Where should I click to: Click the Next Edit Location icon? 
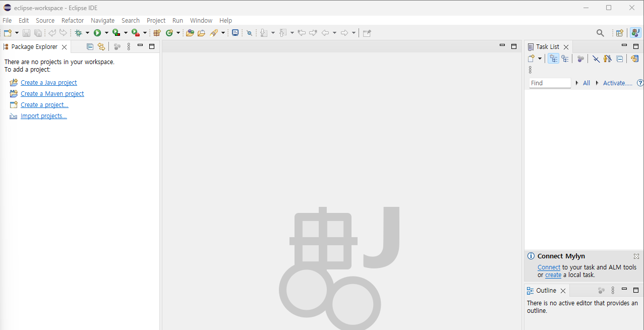pos(313,33)
